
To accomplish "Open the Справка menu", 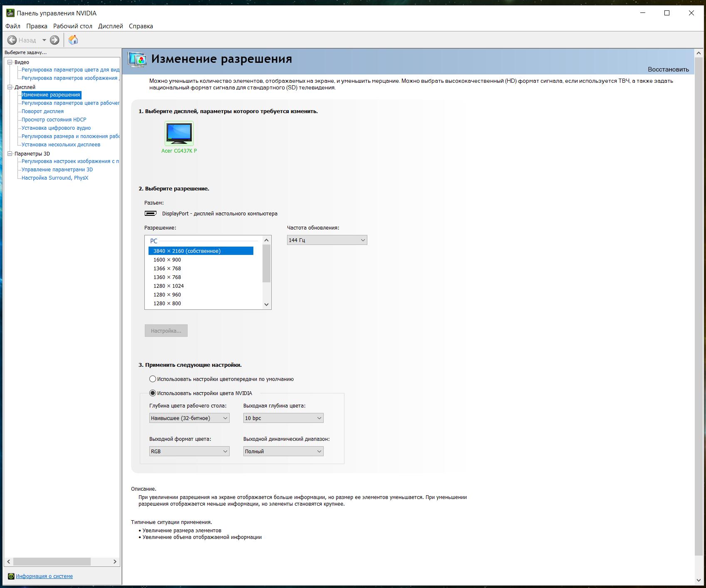I will pos(141,26).
